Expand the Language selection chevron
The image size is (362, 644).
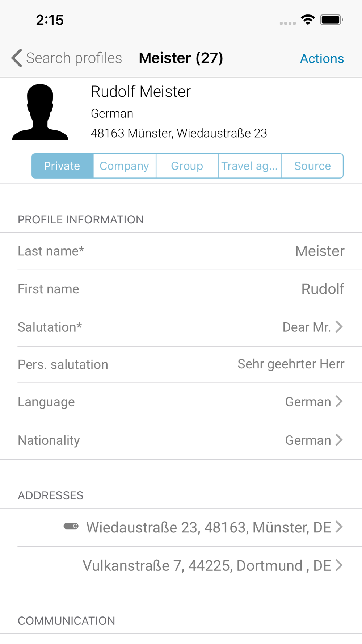click(339, 401)
